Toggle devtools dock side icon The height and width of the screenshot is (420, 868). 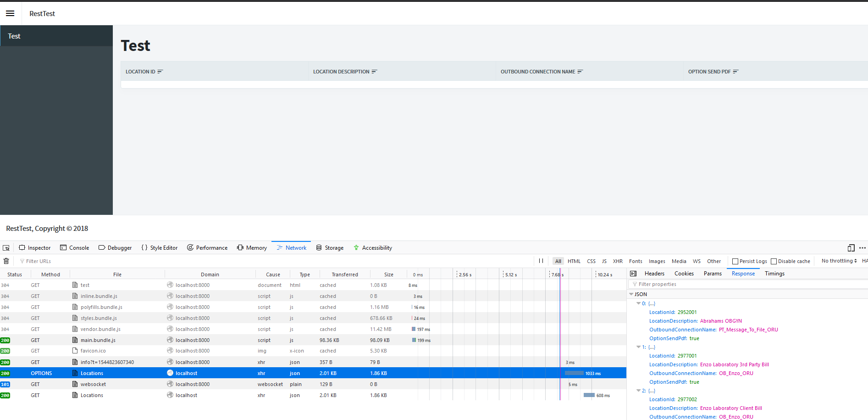(x=851, y=248)
